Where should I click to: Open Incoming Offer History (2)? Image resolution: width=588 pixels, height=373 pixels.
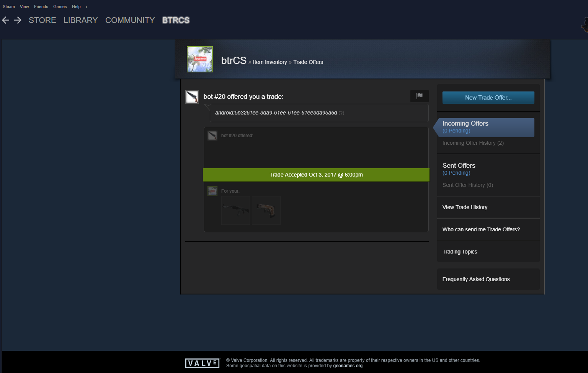473,143
